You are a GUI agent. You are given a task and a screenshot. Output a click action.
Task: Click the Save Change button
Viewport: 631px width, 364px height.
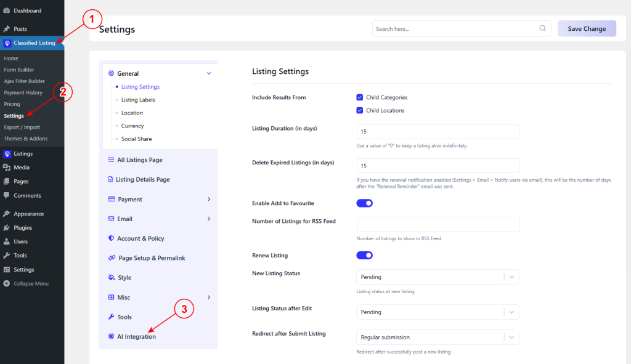pyautogui.click(x=587, y=28)
